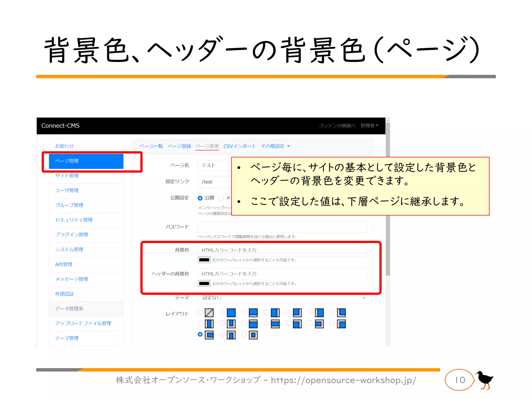Switch to the ページ一覧 tab
The width and height of the screenshot is (532, 399).
point(151,146)
